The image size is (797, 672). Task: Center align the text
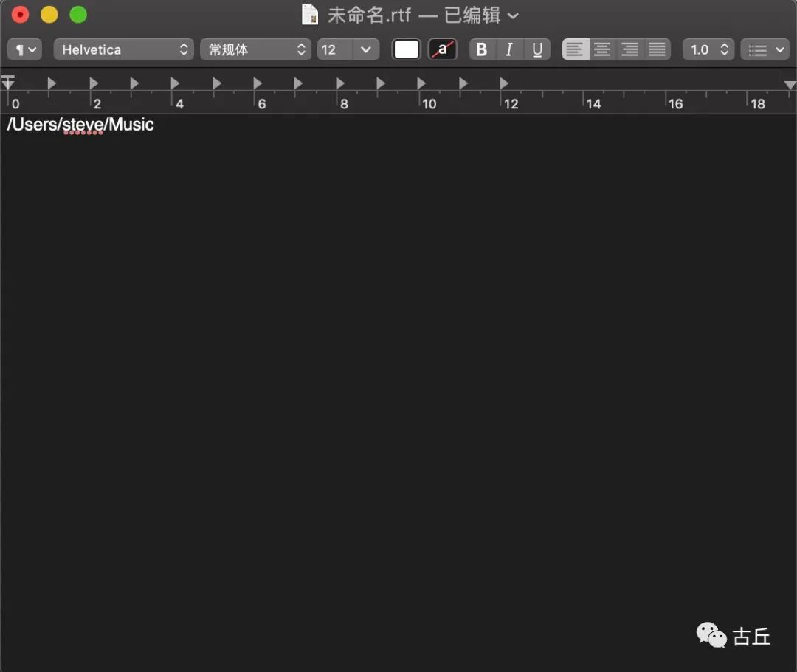[603, 49]
